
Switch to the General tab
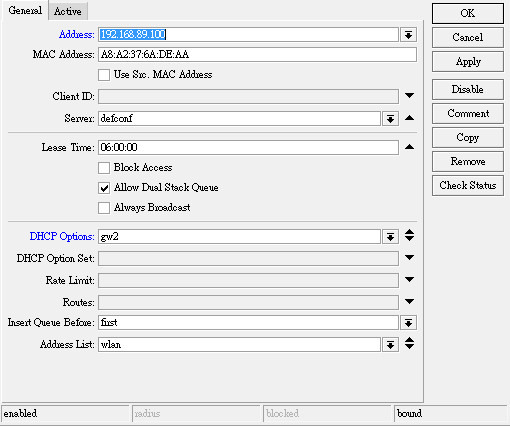click(25, 11)
